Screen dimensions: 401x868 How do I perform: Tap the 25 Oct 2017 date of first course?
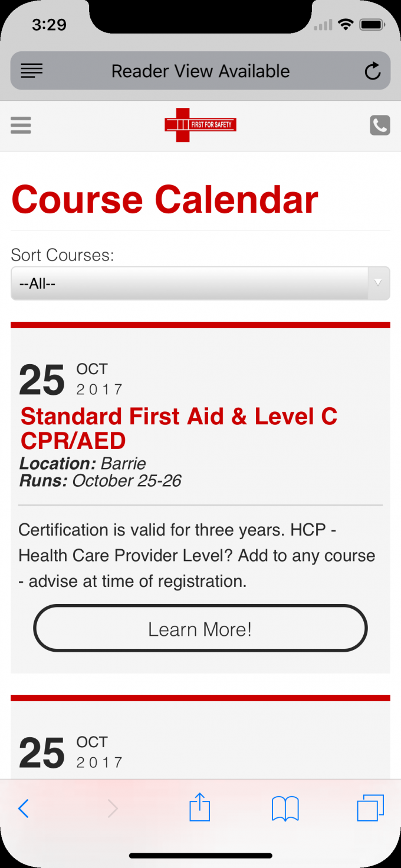71,379
